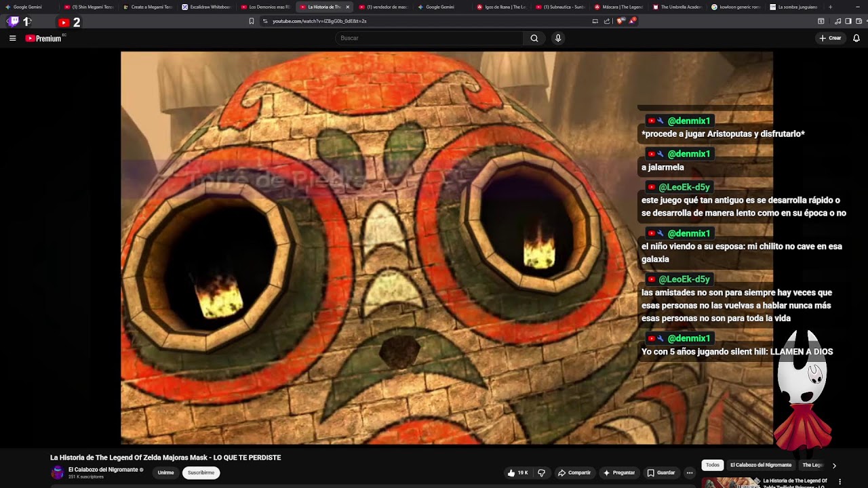The width and height of the screenshot is (868, 488).
Task: Open the Brave Rewards triangle icon
Action: coord(632,21)
